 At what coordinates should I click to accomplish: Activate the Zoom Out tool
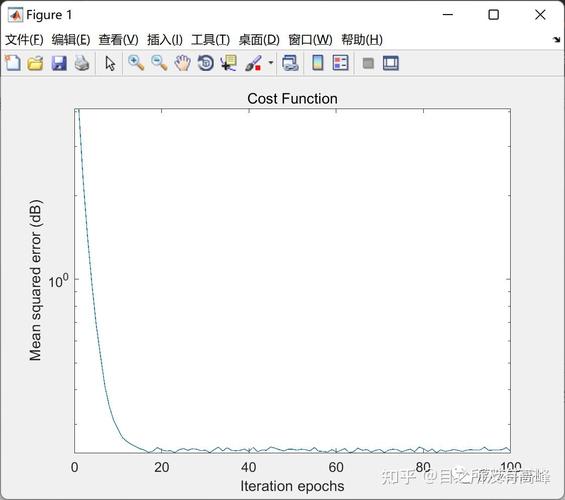tap(159, 63)
